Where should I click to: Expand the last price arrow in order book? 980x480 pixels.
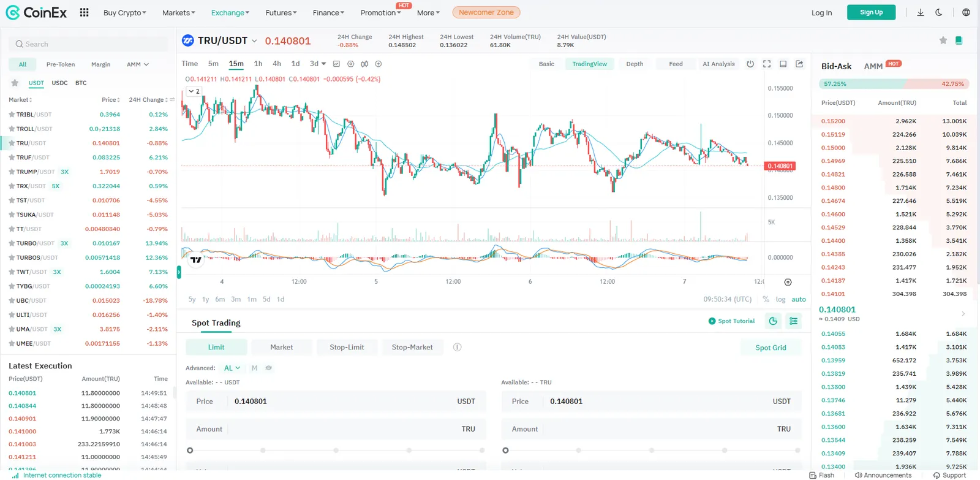point(963,314)
